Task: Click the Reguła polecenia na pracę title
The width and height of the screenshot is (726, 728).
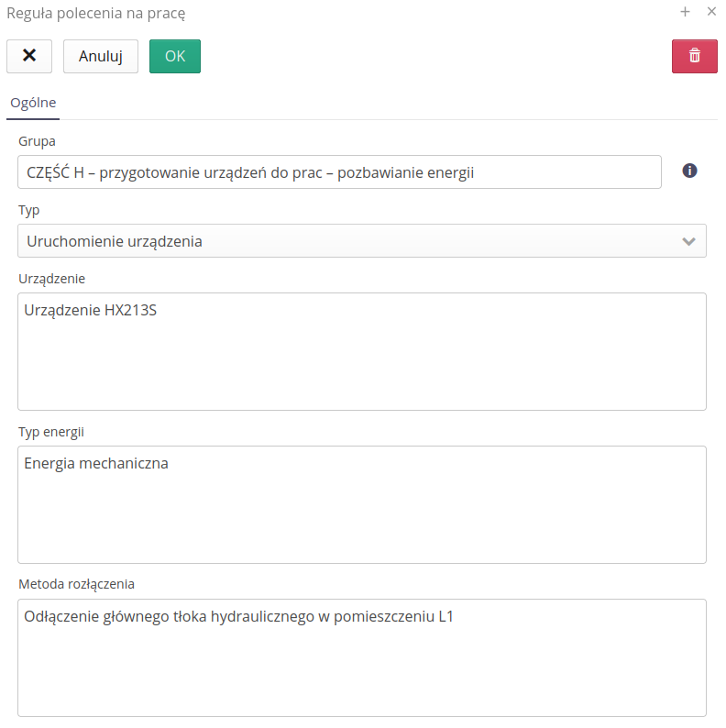Action: tap(96, 14)
